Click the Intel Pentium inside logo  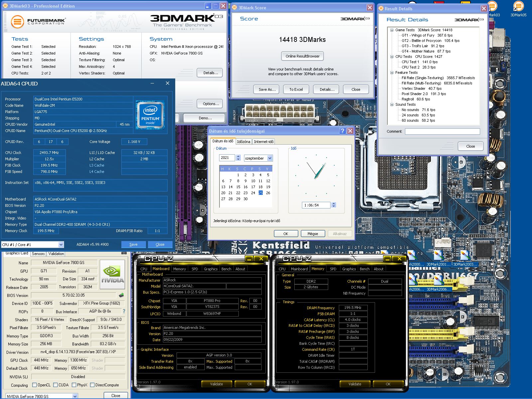(150, 115)
